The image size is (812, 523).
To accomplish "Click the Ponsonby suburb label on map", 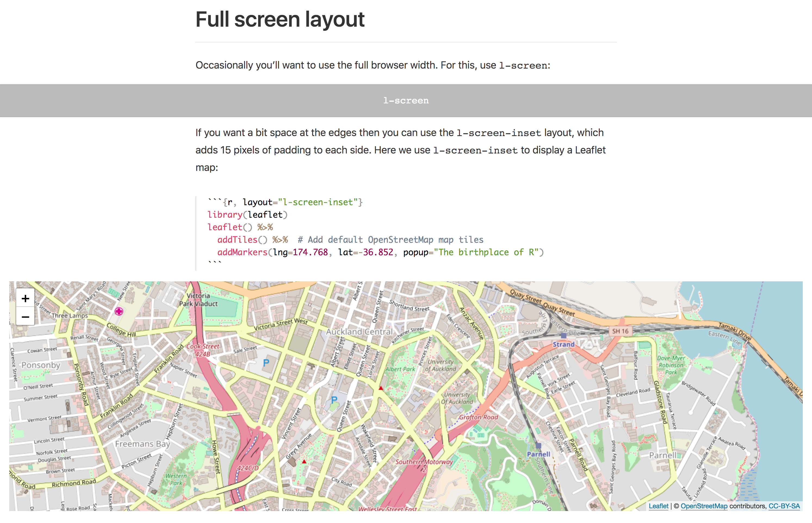I will (x=41, y=365).
